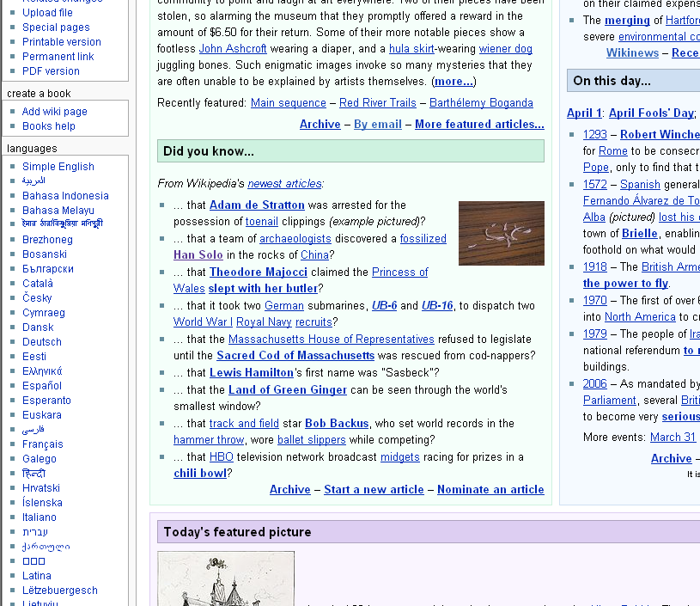
Task: Open the UB-6 submarine link
Action: point(385,306)
